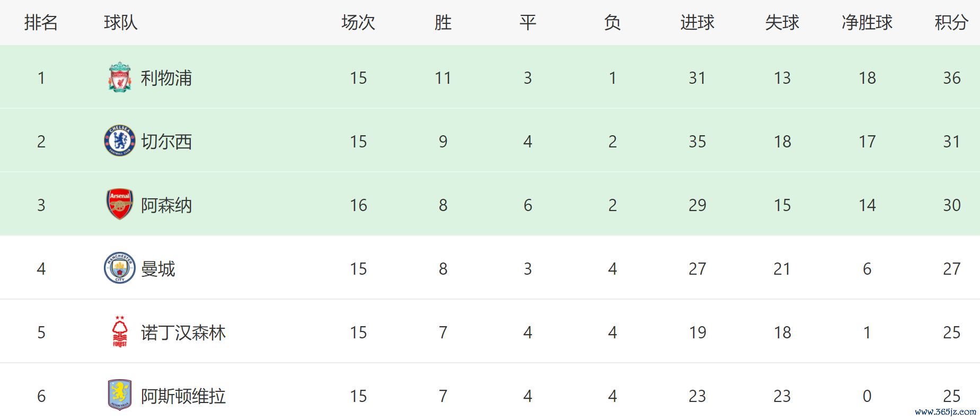The height and width of the screenshot is (420, 980).
Task: Select the 阿森纳 team name
Action: (166, 205)
